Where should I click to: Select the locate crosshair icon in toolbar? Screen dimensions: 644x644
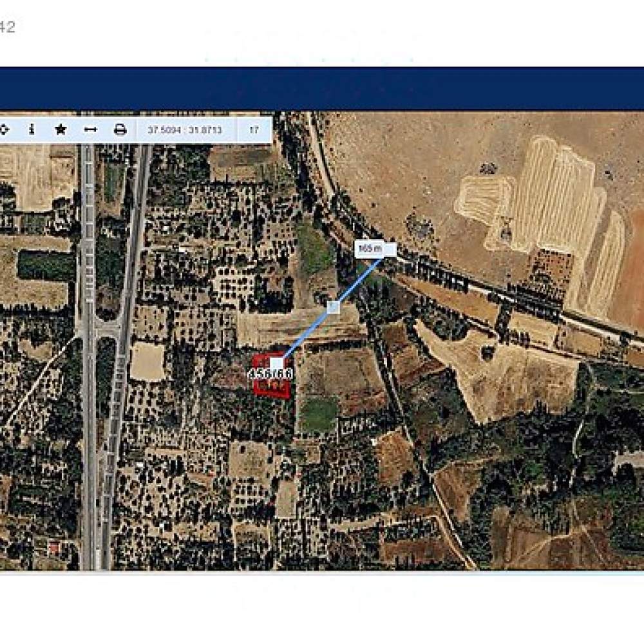pyautogui.click(x=3, y=130)
